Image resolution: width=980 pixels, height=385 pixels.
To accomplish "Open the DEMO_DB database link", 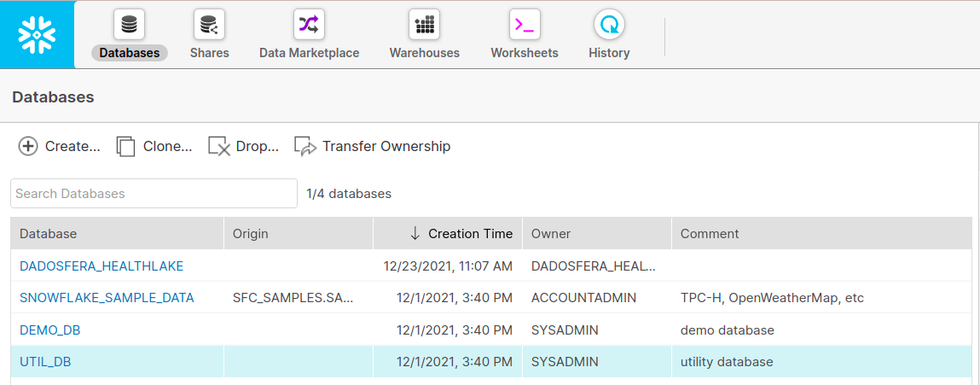I will tap(50, 330).
